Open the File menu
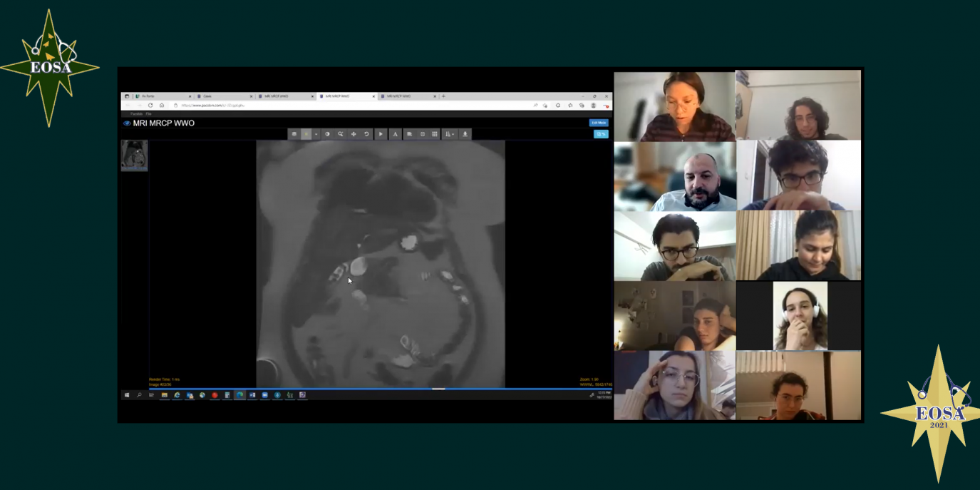980x490 pixels. (x=149, y=114)
